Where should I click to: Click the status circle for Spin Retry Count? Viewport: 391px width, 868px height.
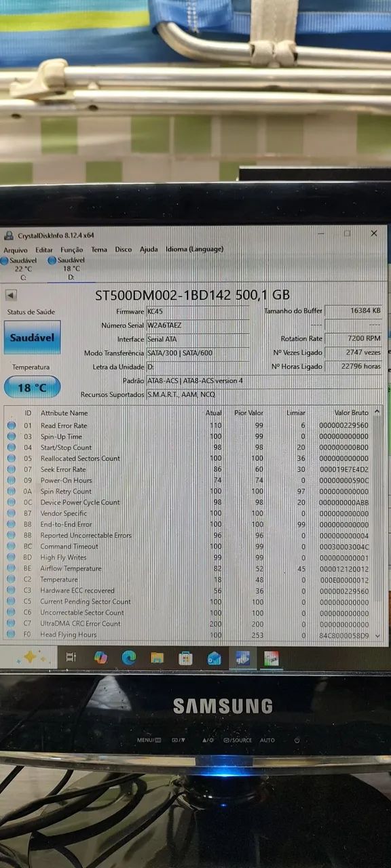11,492
